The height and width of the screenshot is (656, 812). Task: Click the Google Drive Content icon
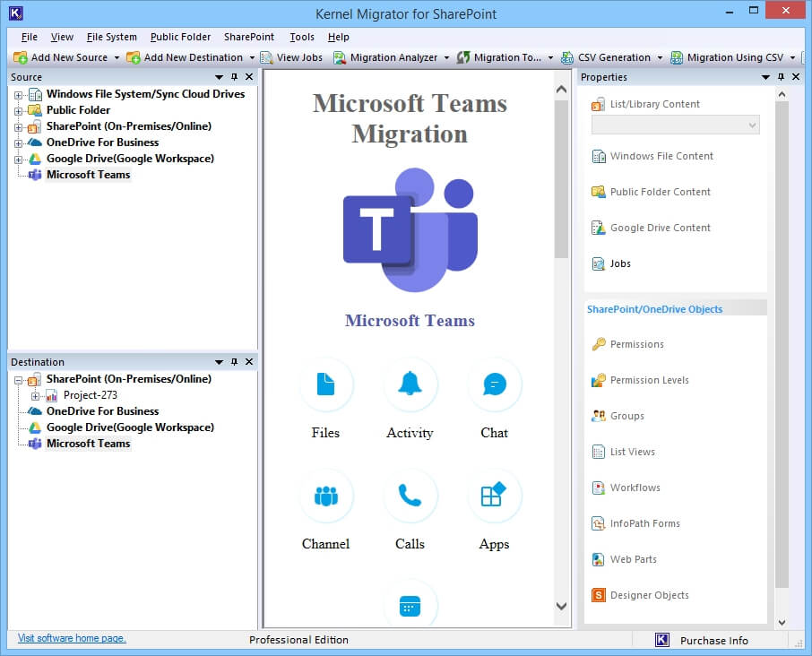pos(598,228)
